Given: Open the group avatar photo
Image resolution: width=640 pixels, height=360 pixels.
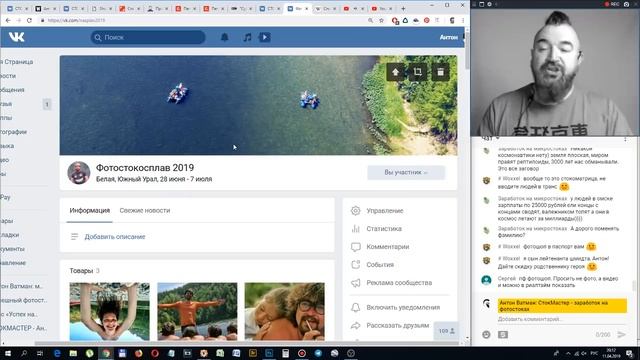Looking at the screenshot, I should 78,173.
